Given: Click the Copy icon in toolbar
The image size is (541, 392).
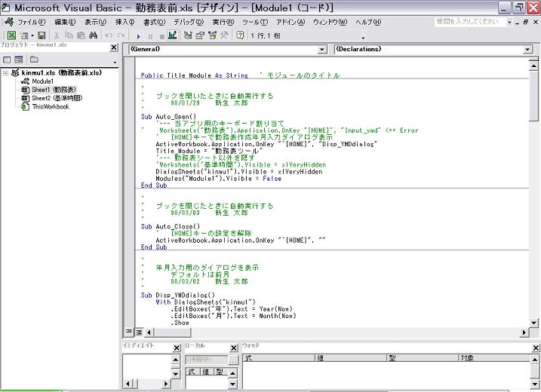Looking at the screenshot, I should pos(69,35).
